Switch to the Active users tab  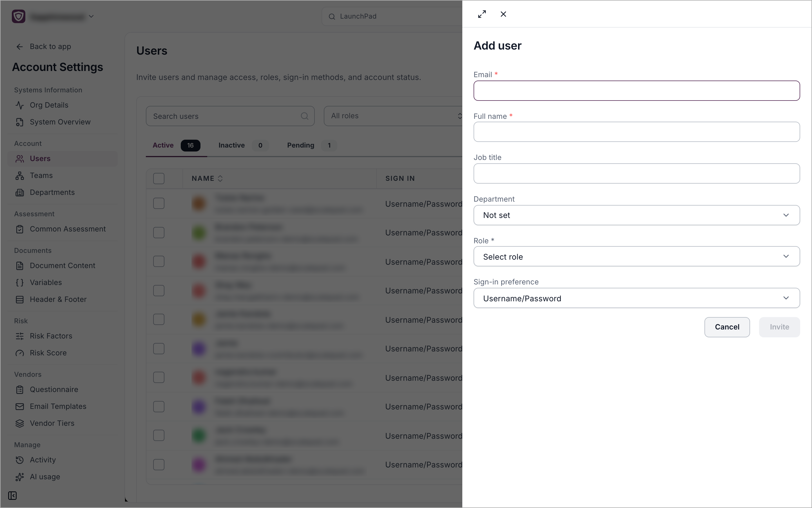[x=176, y=146]
